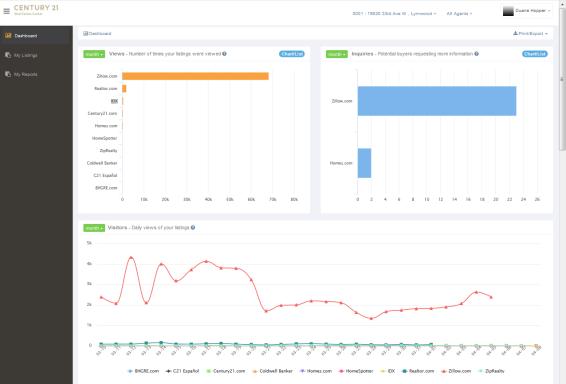This screenshot has height=384, width=566.
Task: Toggle Chart/List on the Views panel
Action: [292, 54]
